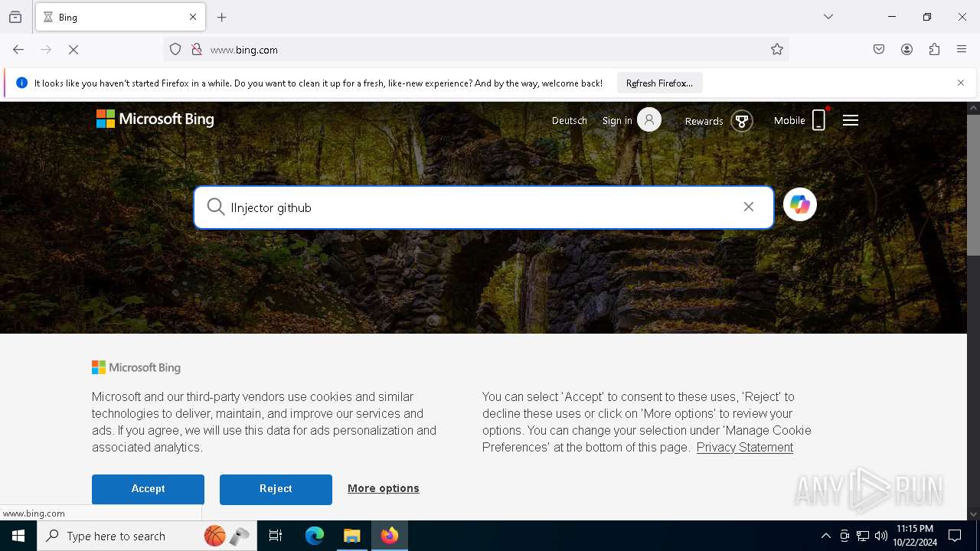Switch language to Deutsch
Screen dimensions: 980x551
coord(570,121)
